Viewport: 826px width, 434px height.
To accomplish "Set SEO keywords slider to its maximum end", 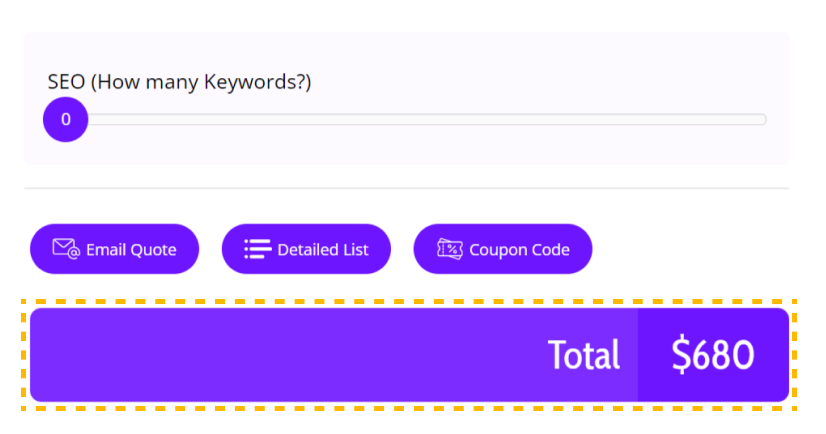I will tap(763, 120).
